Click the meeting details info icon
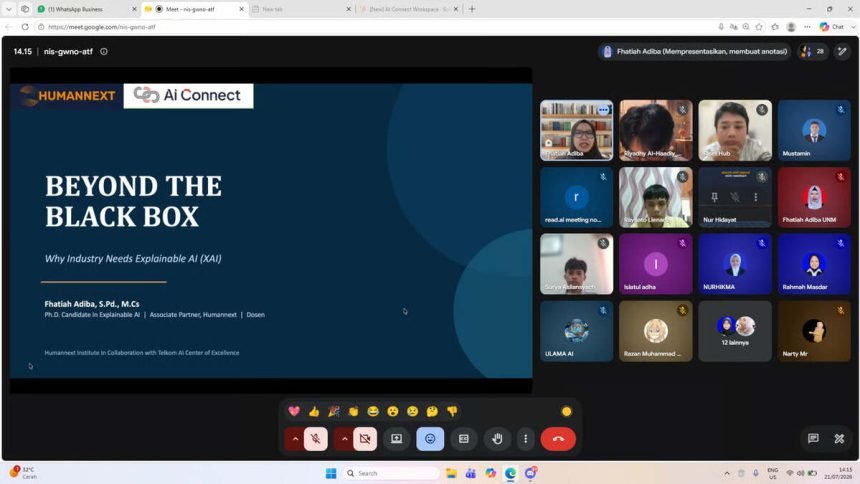 coord(104,52)
